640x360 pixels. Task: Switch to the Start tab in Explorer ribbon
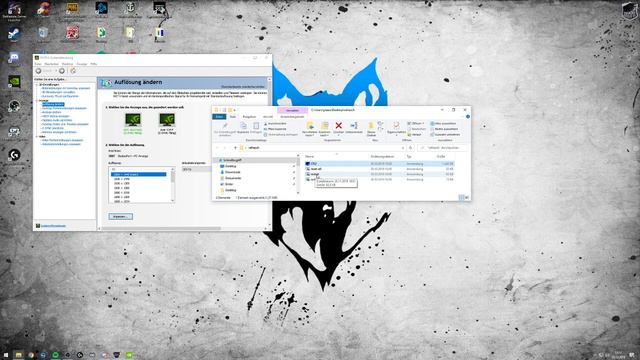pyautogui.click(x=233, y=117)
